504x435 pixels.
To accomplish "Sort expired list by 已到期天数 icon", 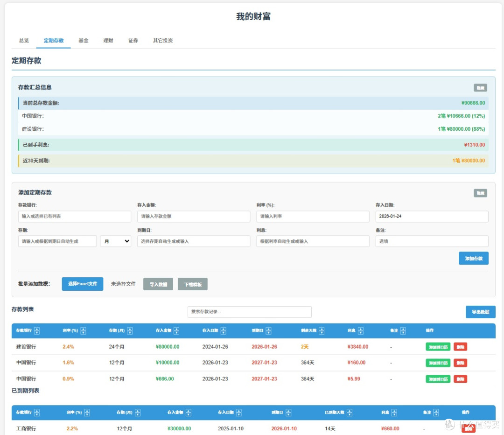I will pos(350,413).
